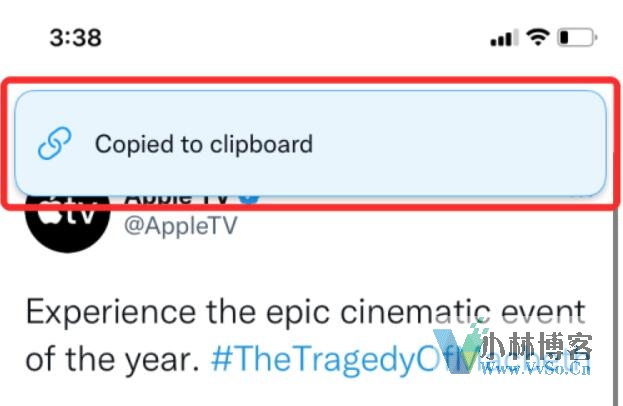Viewport: 623px width, 406px height.
Task: Tap the vertical line at right edge
Action: (x=615, y=306)
